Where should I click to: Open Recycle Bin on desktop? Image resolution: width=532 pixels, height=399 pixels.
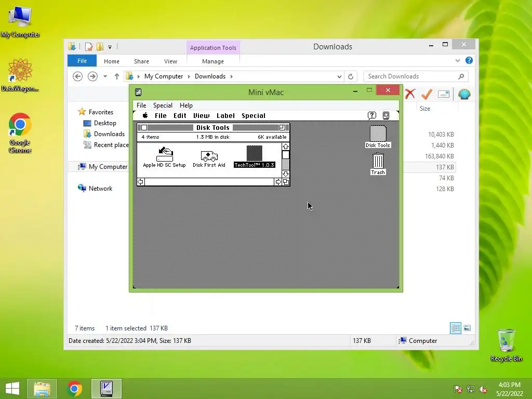point(506,345)
